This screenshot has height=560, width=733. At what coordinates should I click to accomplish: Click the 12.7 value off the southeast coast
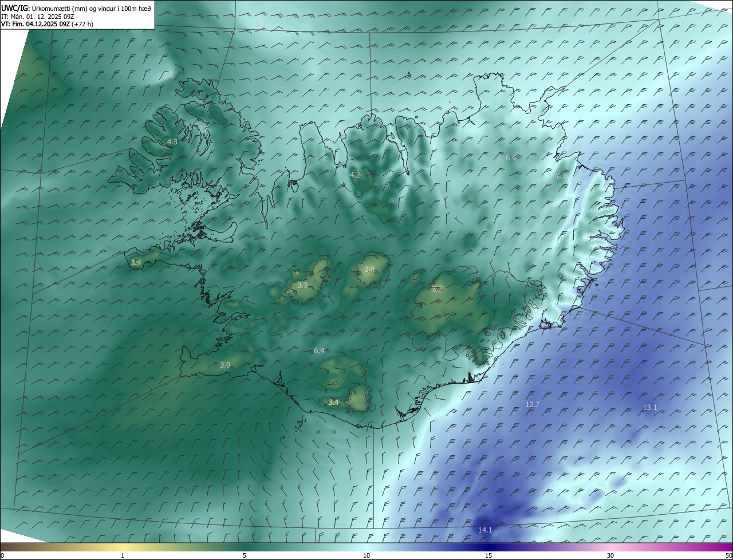[533, 405]
